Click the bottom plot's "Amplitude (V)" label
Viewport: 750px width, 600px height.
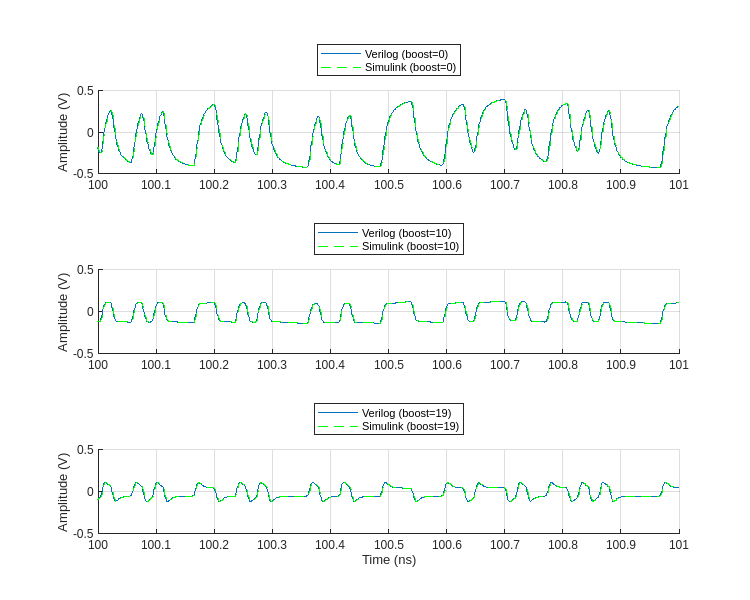[63, 491]
